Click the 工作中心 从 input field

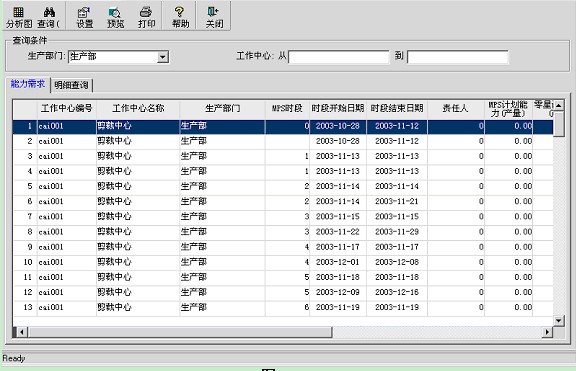(x=338, y=57)
